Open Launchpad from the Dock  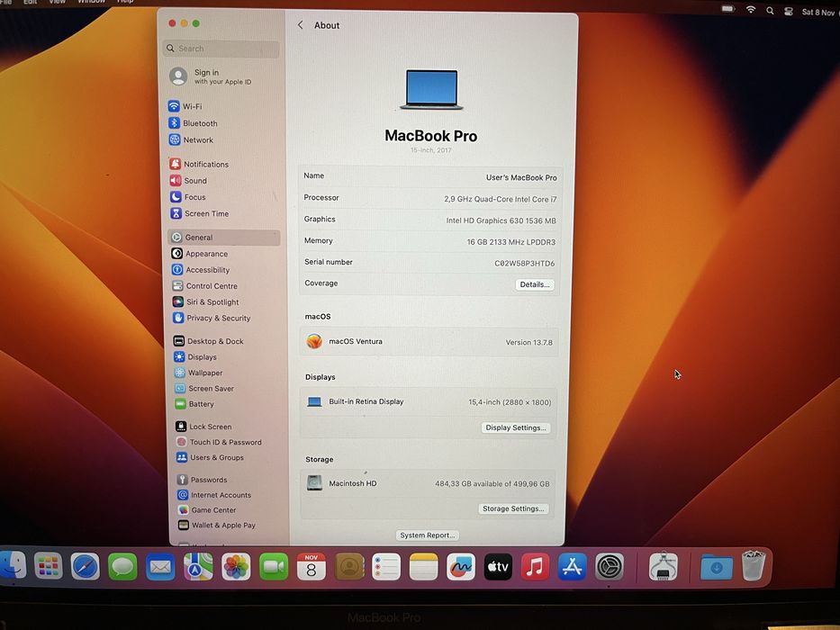(49, 566)
